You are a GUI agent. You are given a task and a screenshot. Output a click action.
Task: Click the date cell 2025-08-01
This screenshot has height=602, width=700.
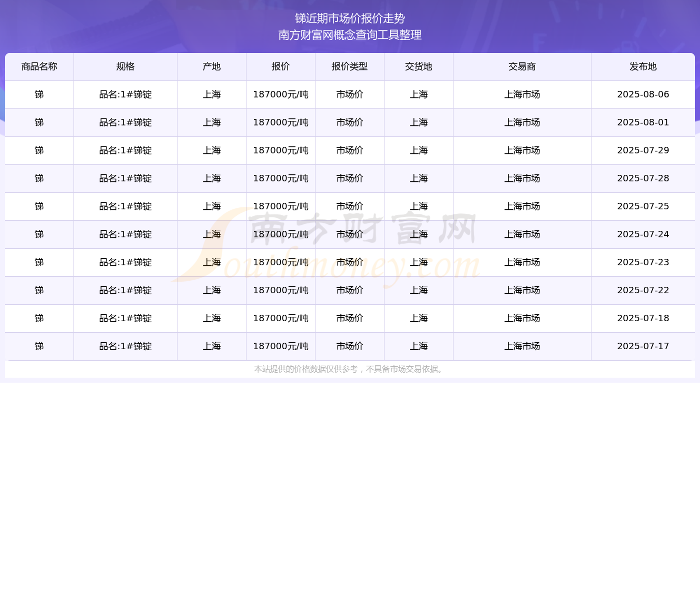point(643,122)
